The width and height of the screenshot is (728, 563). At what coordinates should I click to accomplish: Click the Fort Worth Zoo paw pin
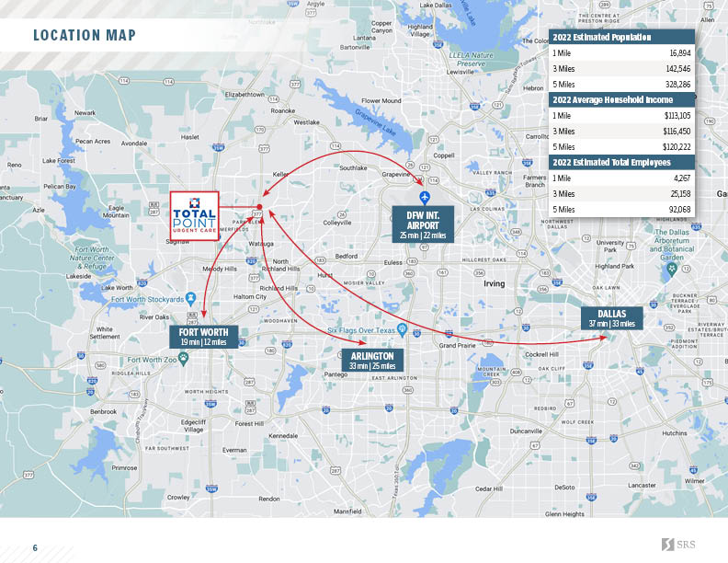click(x=184, y=359)
